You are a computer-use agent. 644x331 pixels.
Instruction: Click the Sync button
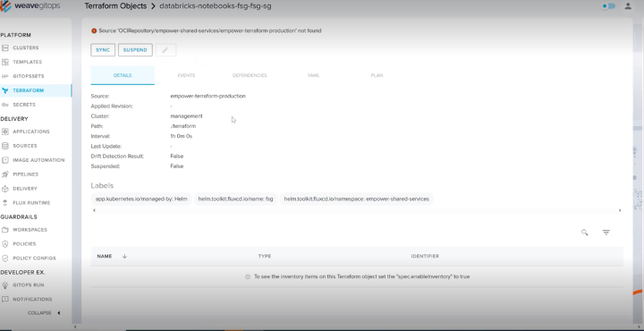click(103, 50)
